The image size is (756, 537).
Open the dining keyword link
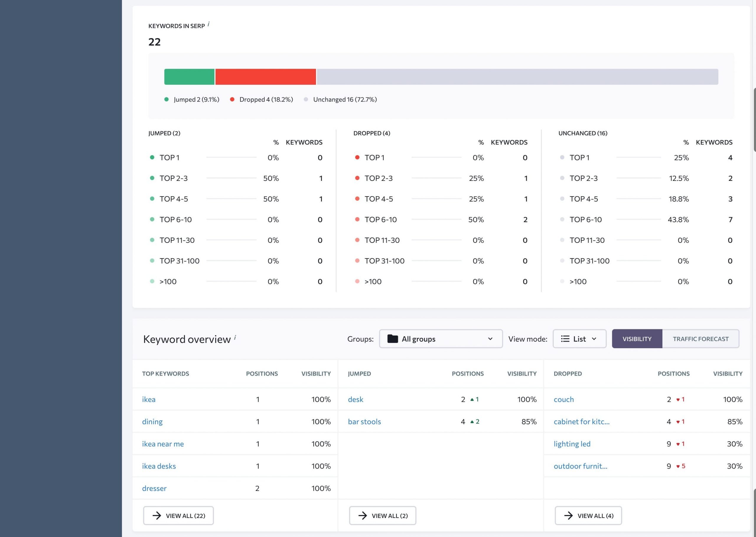[x=152, y=422]
